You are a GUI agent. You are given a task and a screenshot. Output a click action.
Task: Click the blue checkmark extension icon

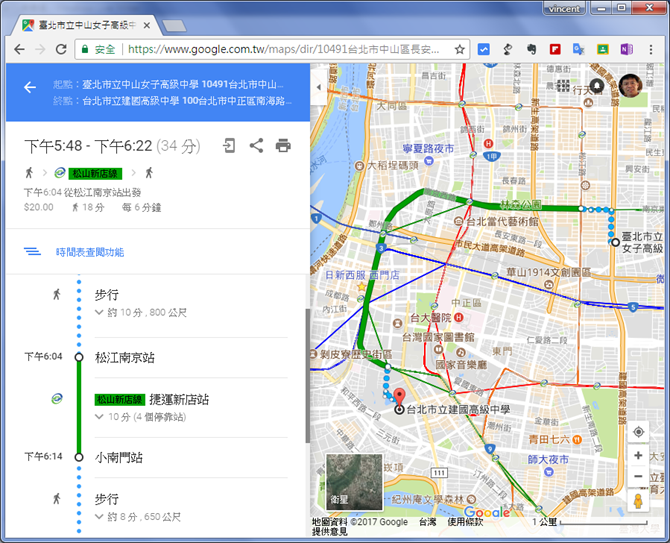pos(483,50)
